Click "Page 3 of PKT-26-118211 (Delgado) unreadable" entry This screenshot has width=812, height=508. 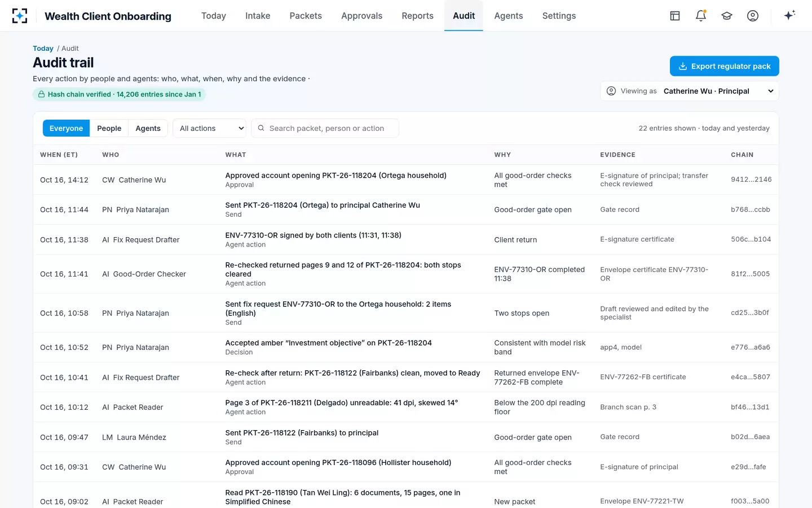pos(342,403)
